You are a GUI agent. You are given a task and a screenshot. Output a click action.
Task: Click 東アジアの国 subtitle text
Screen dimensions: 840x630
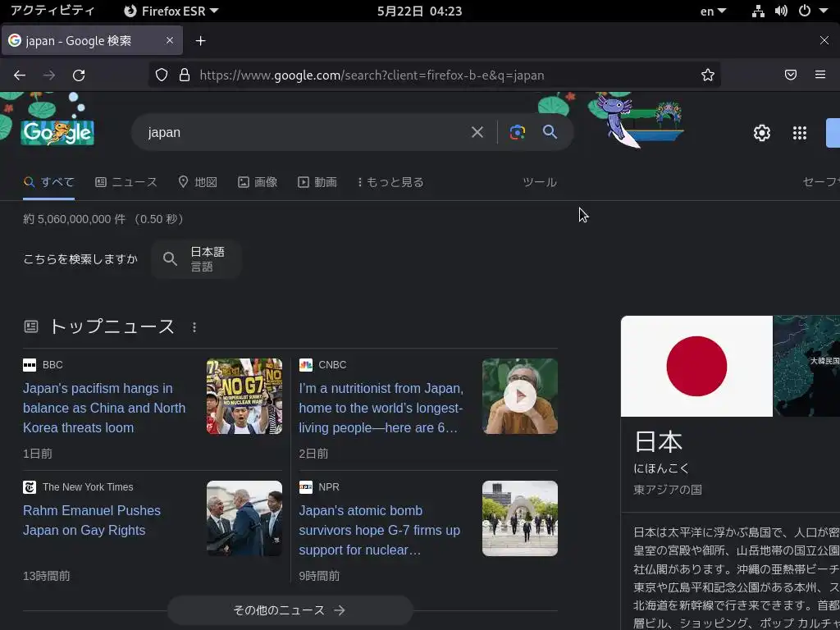[668, 490]
